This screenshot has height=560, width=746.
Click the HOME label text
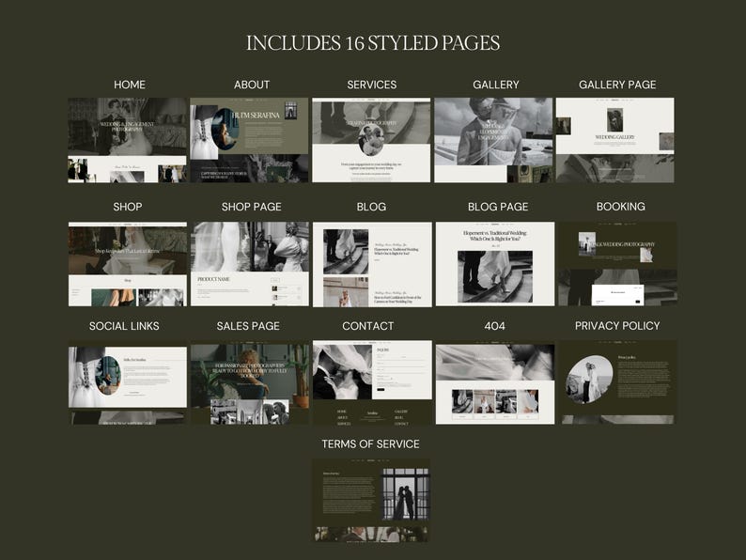pyautogui.click(x=130, y=85)
